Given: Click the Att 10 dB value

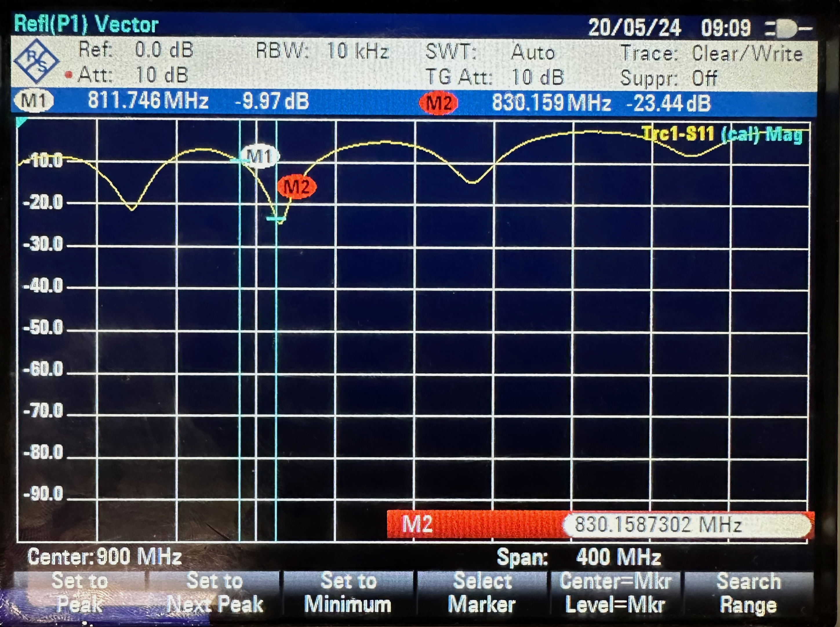Looking at the screenshot, I should click(x=162, y=75).
